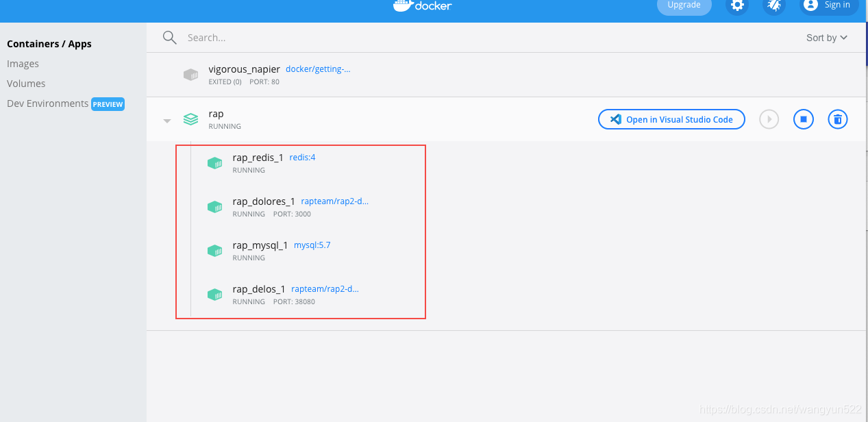Click PORT: 3000 of rap_dolores_1
The image size is (868, 422).
click(x=292, y=214)
